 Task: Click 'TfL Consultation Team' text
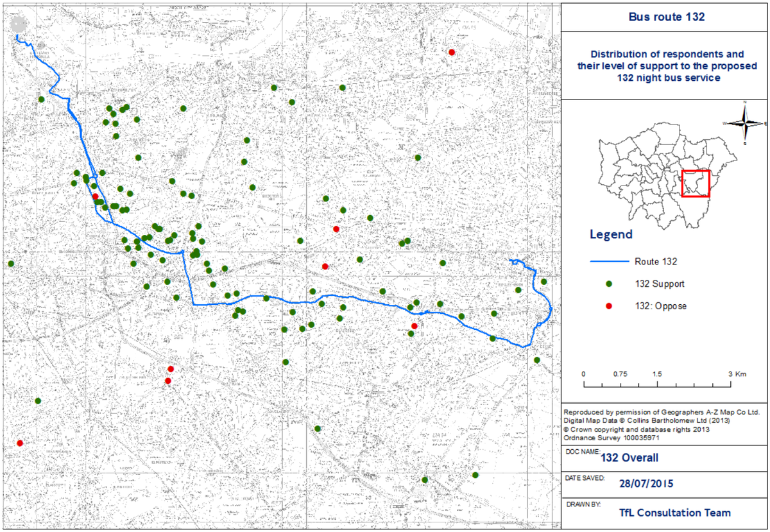675,513
